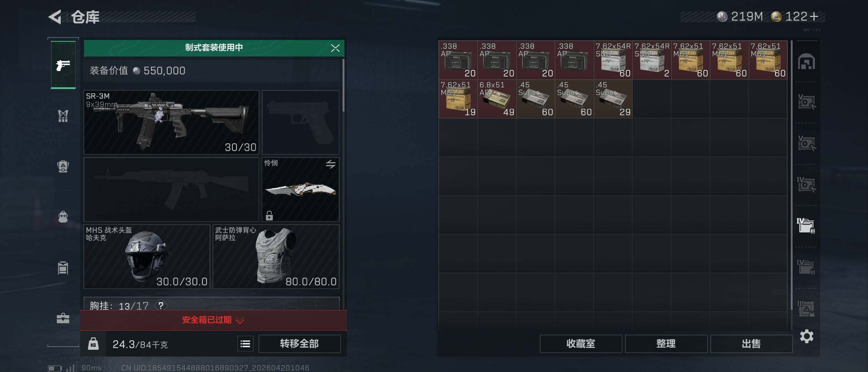Click the equipment panel vertical scrollbar
Image resolution: width=868 pixels, height=372 pixels.
click(343, 85)
